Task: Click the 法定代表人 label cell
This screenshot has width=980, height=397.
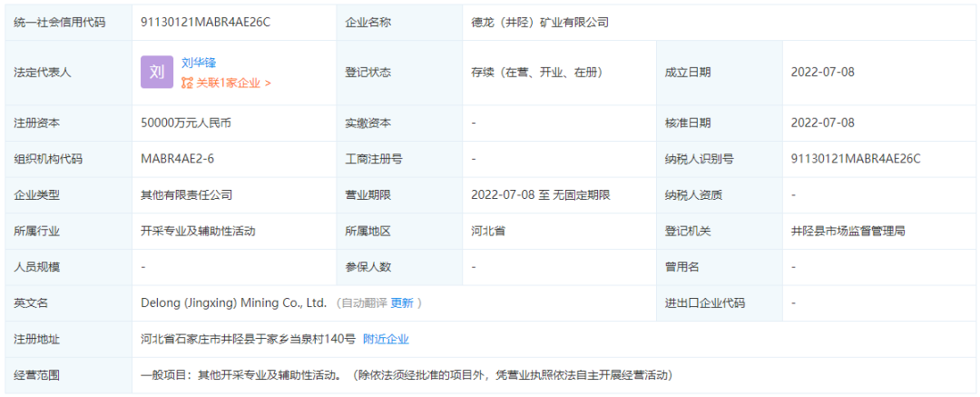Action: (68, 72)
